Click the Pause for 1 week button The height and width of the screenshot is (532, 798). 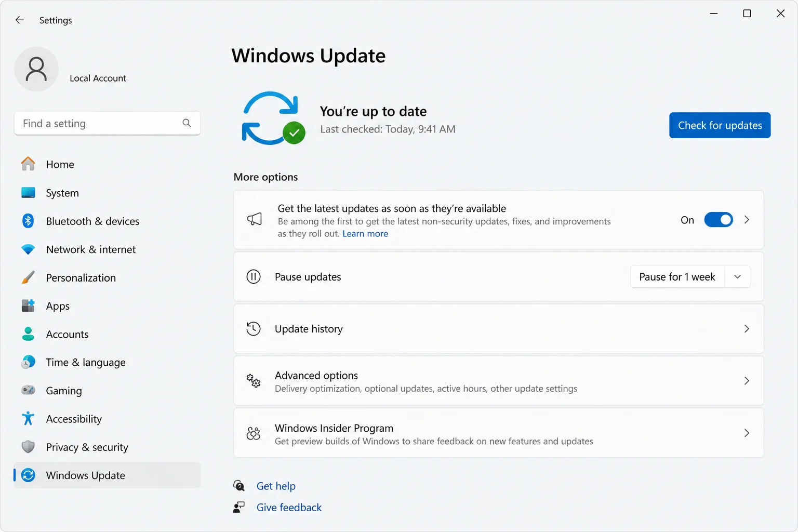click(x=677, y=277)
